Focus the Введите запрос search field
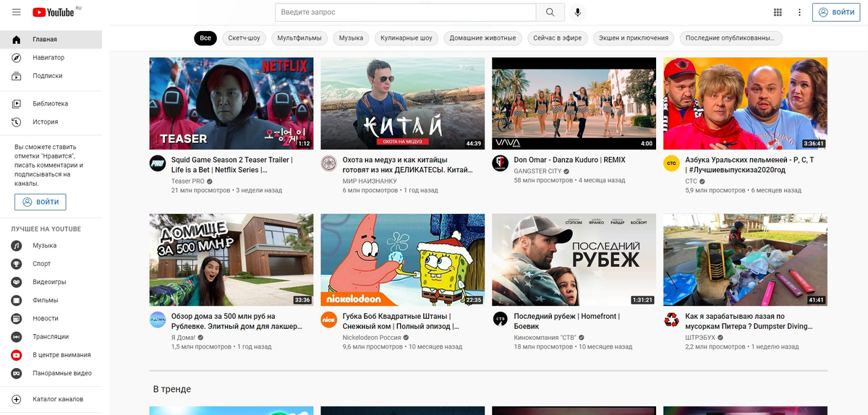This screenshot has height=415, width=868. tap(405, 12)
